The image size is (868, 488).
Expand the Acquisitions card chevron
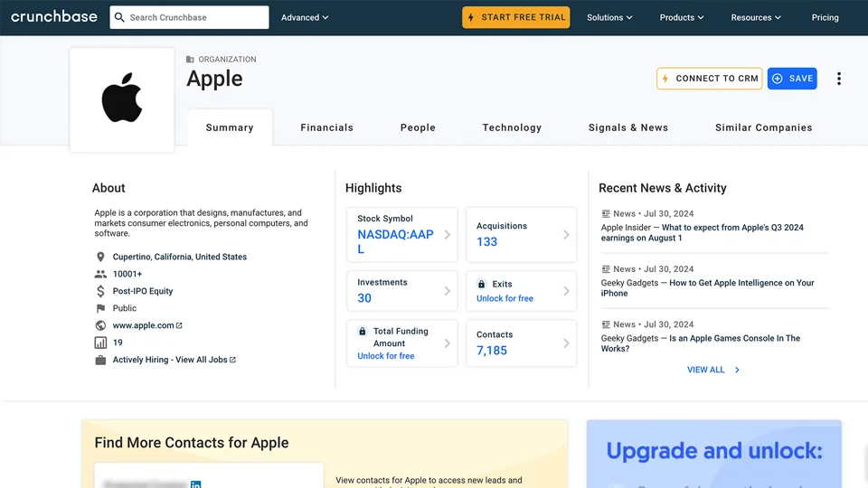(x=566, y=235)
